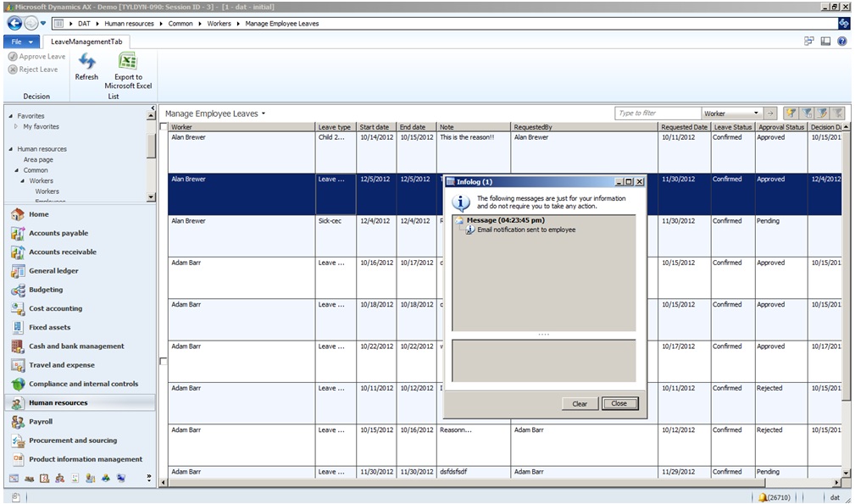Expand the My favorites tree node
The height and width of the screenshot is (504, 855).
16,126
